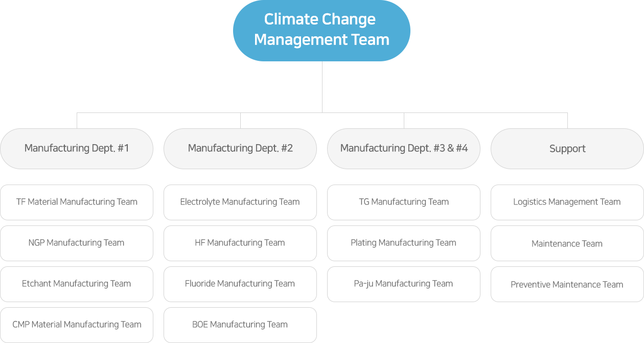Open Plating Manufacturing Team

click(x=404, y=243)
